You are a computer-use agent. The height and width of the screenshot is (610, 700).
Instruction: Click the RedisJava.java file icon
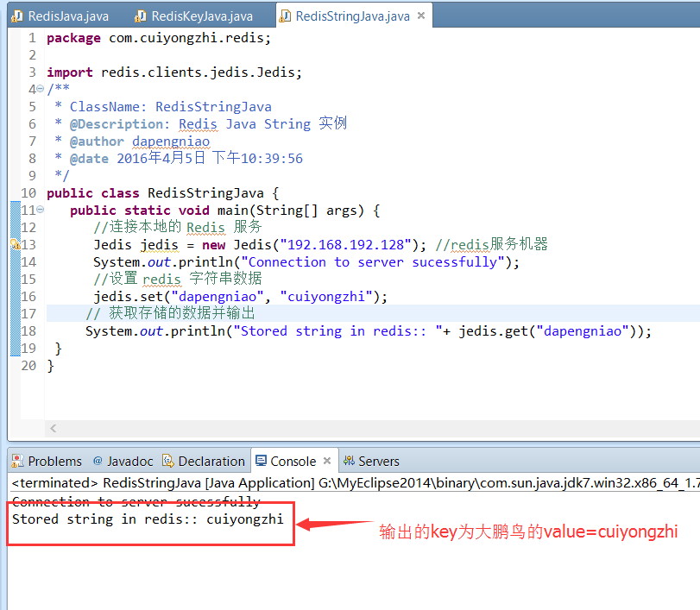pos(17,16)
